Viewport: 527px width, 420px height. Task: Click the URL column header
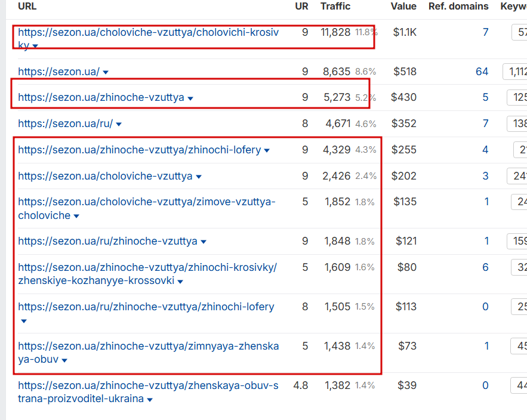point(27,7)
